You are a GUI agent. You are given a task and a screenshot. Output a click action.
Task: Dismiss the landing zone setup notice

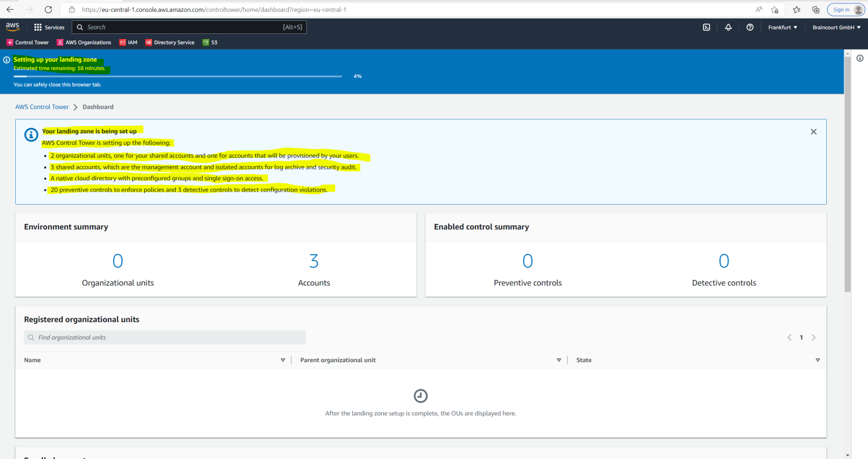[813, 131]
